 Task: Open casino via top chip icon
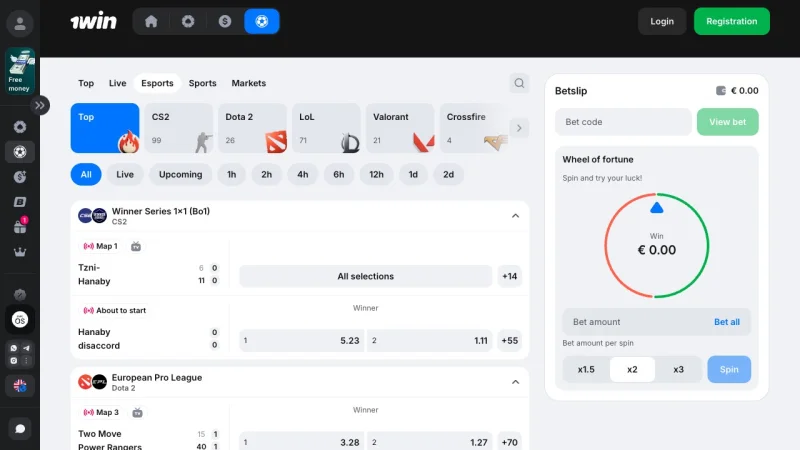click(x=188, y=21)
